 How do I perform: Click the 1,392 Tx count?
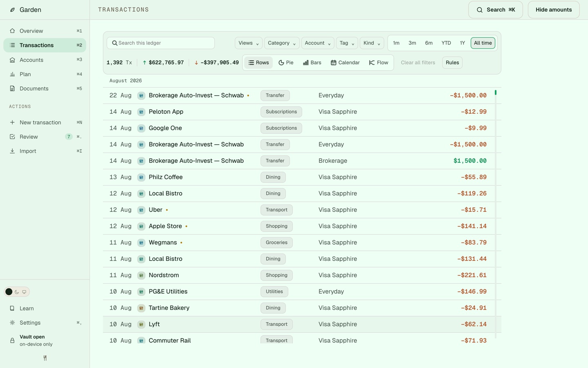119,63
